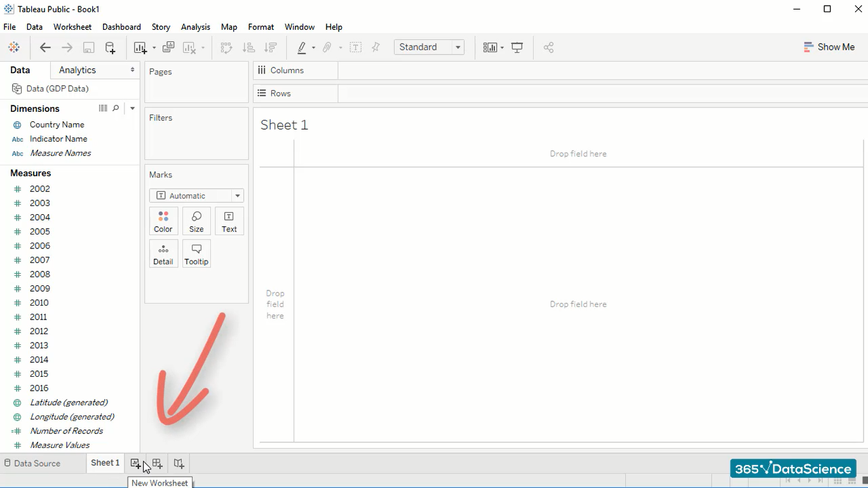
Task: Click the Tooltip mark card button
Action: (196, 254)
